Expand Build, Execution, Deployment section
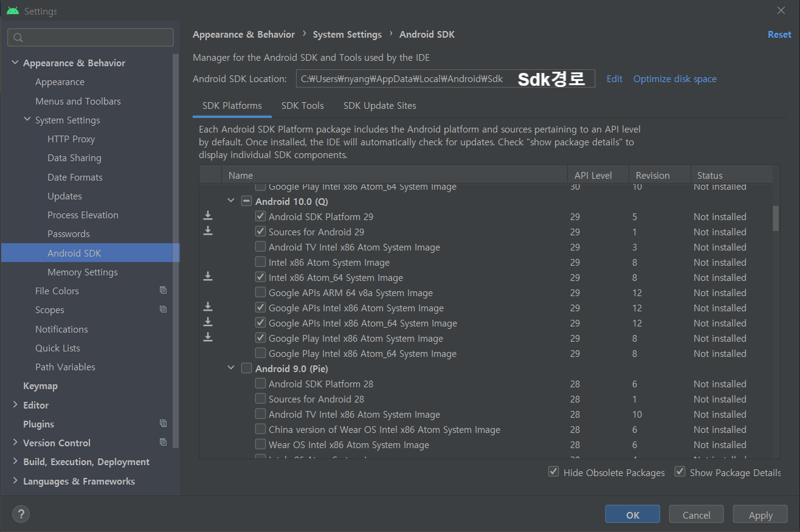The height and width of the screenshot is (532, 800). [x=15, y=461]
